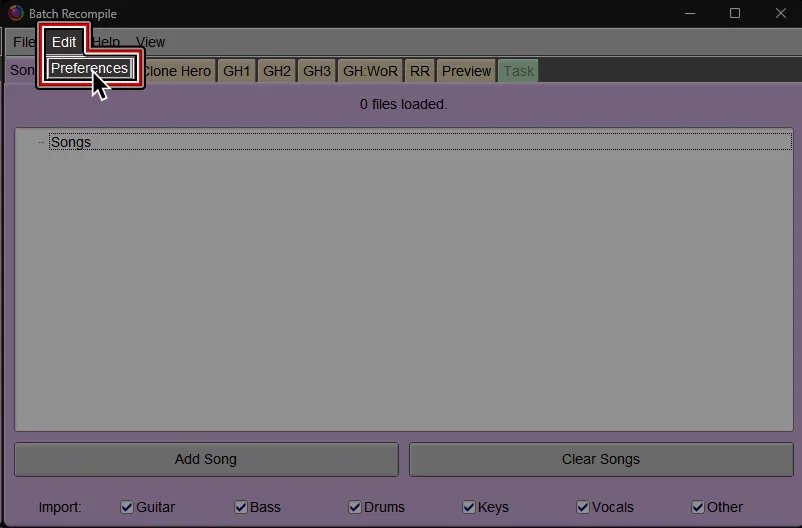Toggle the Guitar import checkbox

[127, 507]
